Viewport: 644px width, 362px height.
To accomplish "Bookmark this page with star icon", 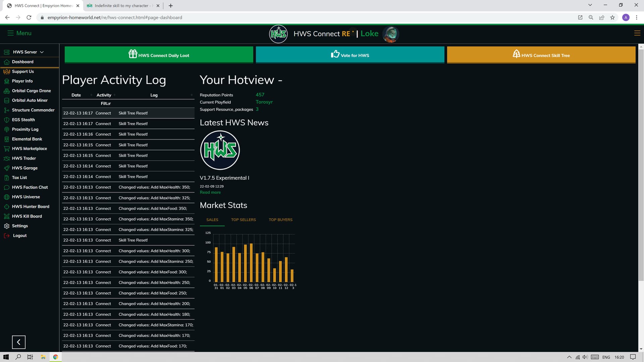I will pyautogui.click(x=612, y=17).
